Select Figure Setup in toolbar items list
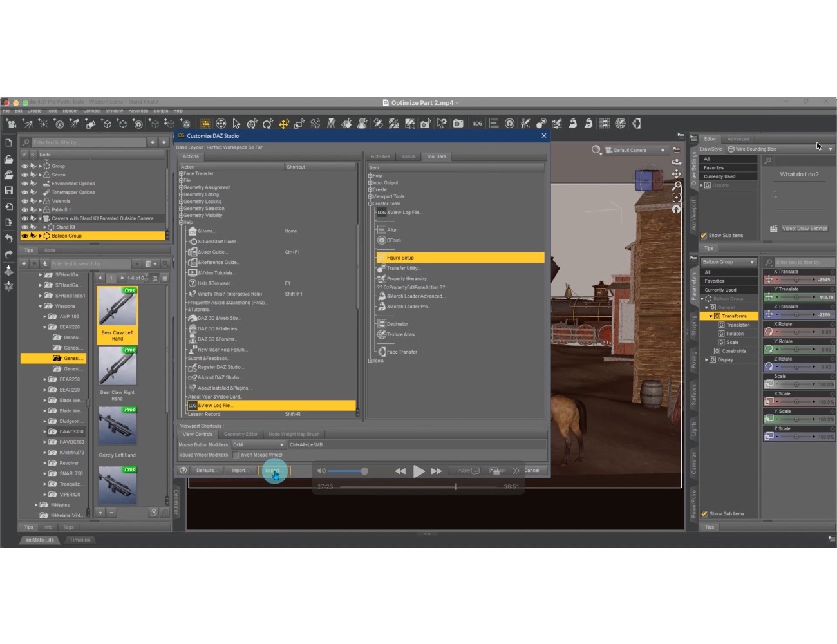The height and width of the screenshot is (644, 837). point(460,258)
